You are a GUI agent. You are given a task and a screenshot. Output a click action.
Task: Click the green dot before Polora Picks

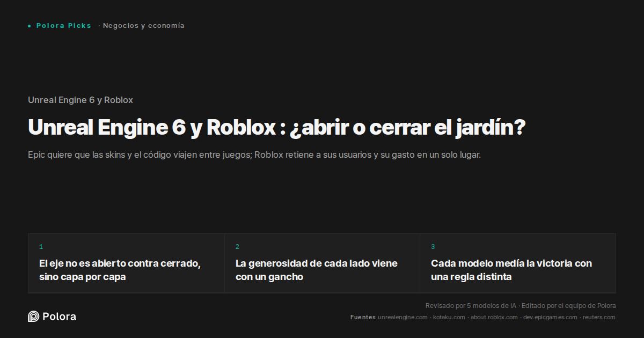(29, 26)
